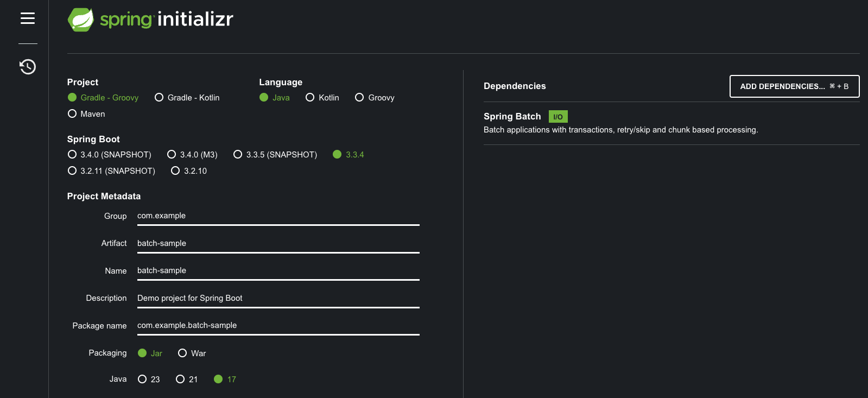Select Spring Boot 3.2.10
Screen dimensions: 868x398
[189, 171]
